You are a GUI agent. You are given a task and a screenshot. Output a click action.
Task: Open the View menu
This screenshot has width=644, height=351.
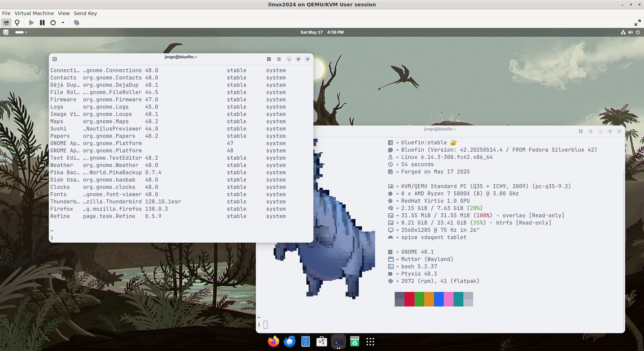pos(63,13)
